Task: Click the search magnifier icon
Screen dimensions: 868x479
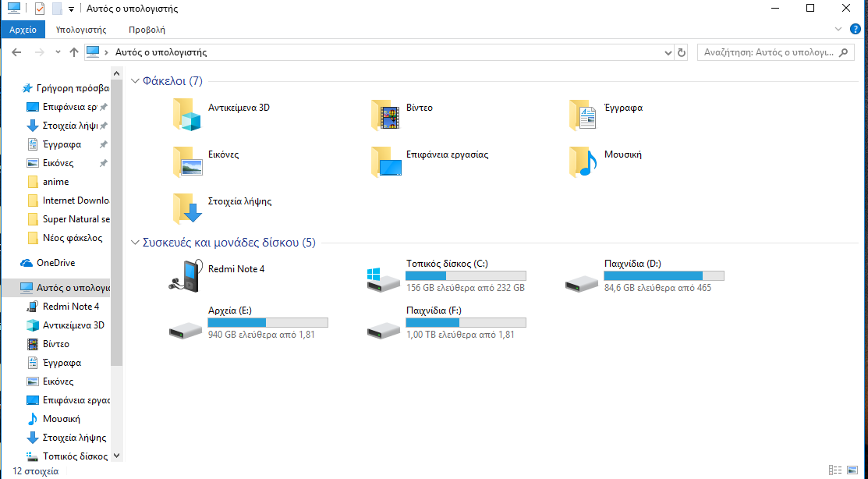Action: [843, 52]
